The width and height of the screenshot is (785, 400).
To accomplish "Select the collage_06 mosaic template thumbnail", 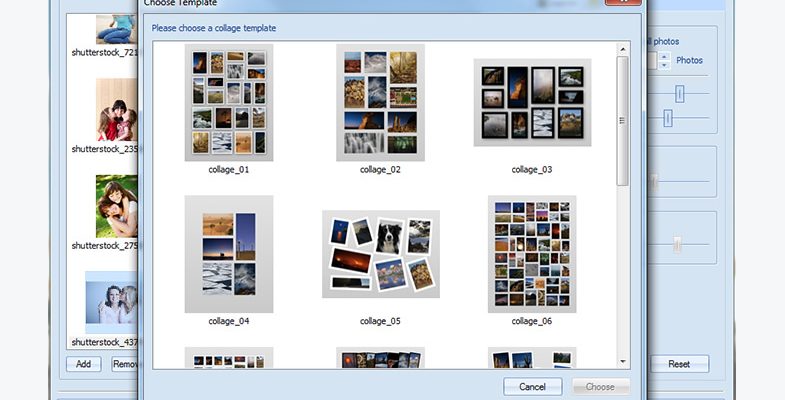I will click(x=532, y=254).
